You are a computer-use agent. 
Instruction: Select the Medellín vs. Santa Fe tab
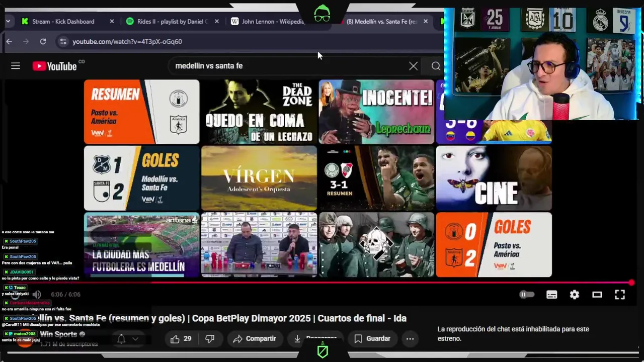pos(382,22)
